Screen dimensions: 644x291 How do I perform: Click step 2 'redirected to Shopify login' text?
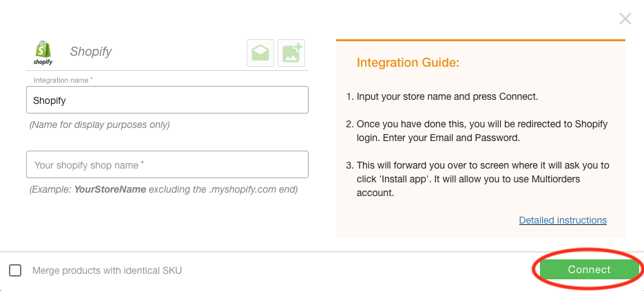[x=481, y=131]
